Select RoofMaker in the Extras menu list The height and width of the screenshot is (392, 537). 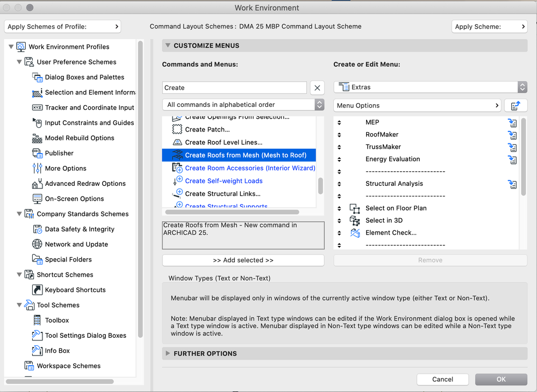(x=426, y=135)
